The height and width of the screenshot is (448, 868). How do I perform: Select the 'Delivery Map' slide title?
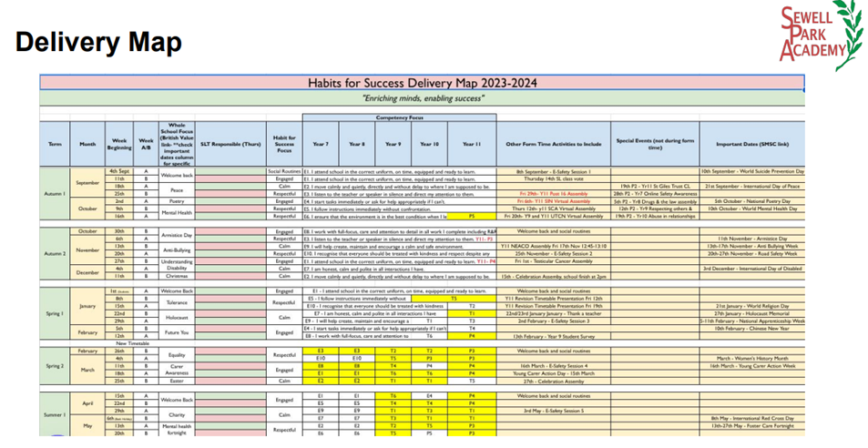98,43
